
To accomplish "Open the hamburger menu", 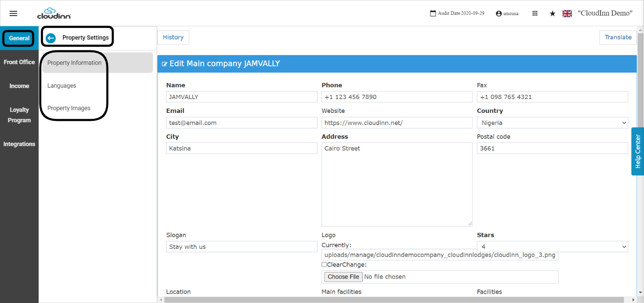I will tap(13, 13).
